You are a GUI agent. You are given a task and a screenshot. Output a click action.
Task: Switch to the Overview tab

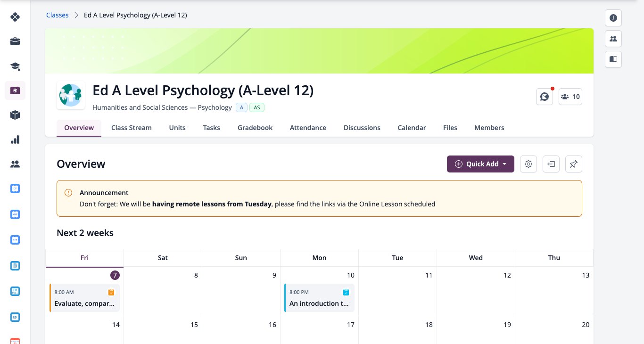(x=79, y=128)
